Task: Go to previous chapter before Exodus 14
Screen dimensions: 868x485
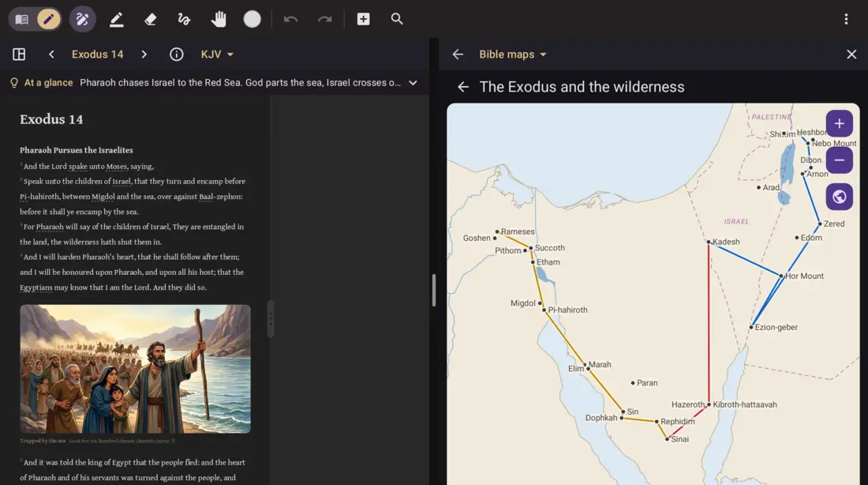Action: click(x=51, y=55)
